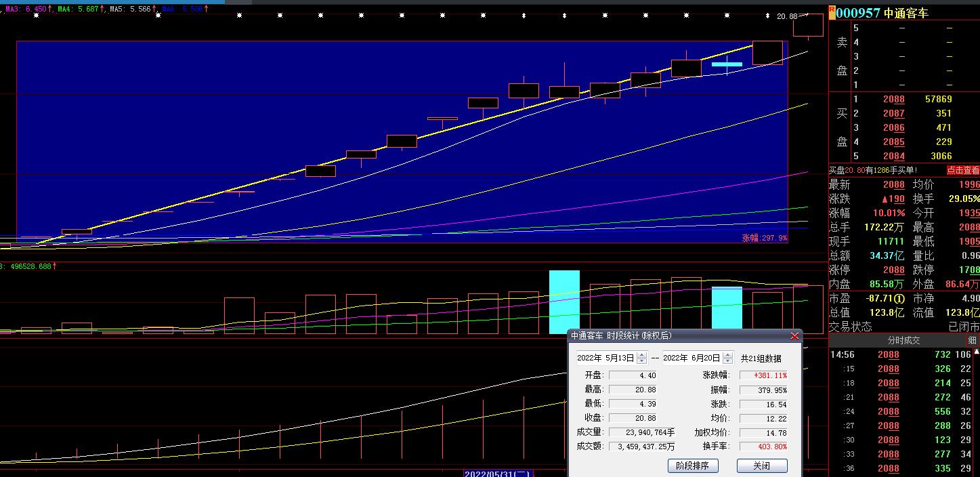The height and width of the screenshot is (477, 980).
Task: Click the cyan volume bar left of dialog
Action: pyautogui.click(x=564, y=302)
